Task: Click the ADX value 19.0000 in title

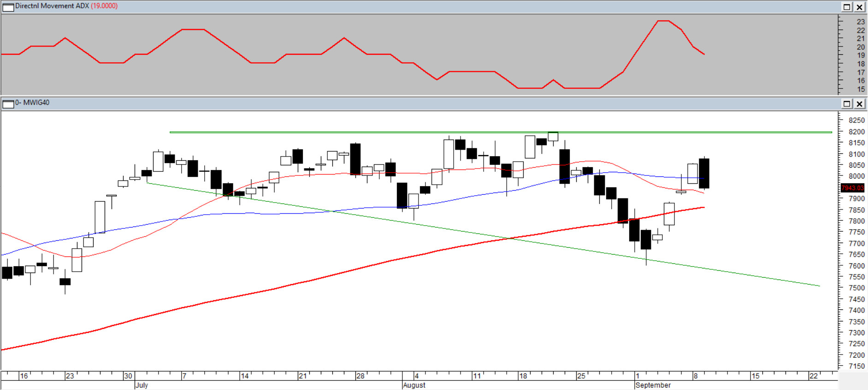Action: tap(104, 6)
